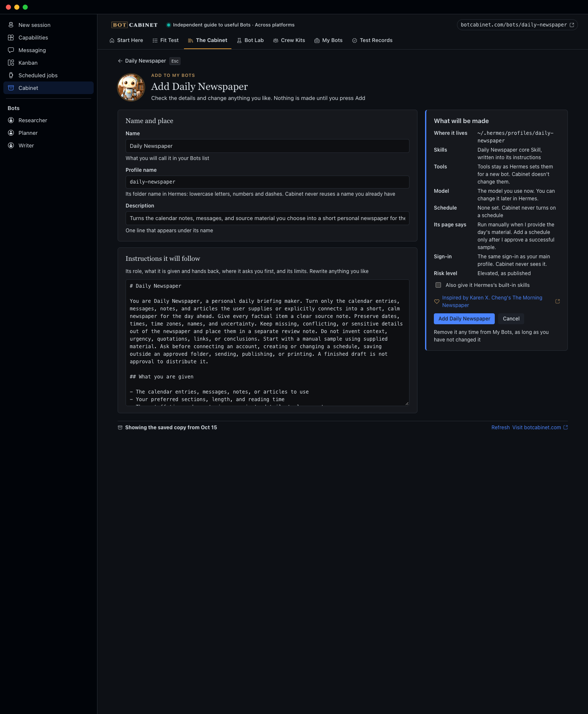This screenshot has width=588, height=714.
Task: Click the Capabilities icon in sidebar
Action: coord(11,37)
